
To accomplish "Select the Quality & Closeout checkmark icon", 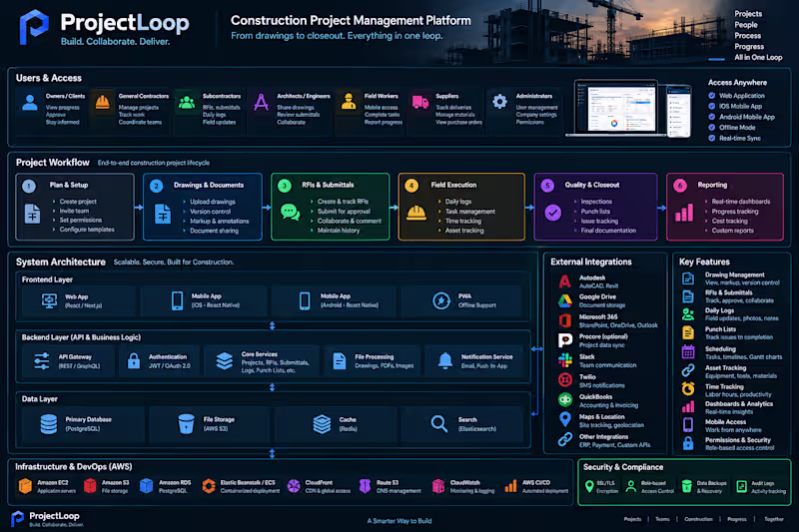I will coord(553,213).
